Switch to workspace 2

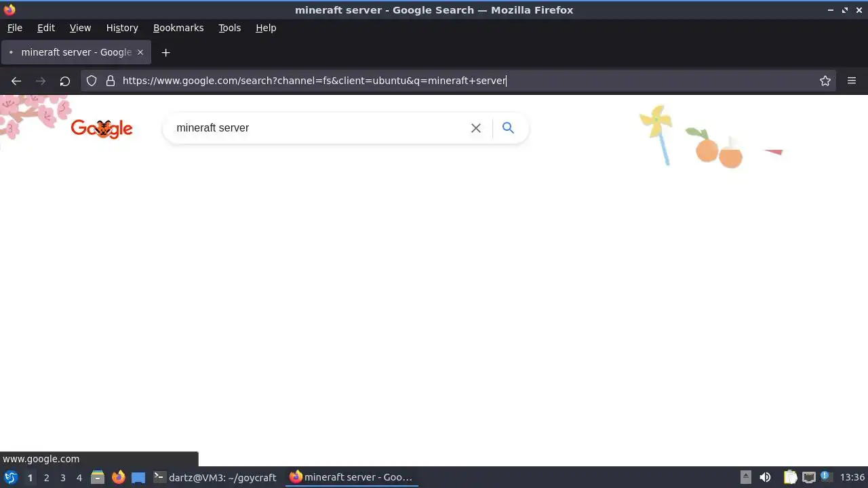coord(46,477)
